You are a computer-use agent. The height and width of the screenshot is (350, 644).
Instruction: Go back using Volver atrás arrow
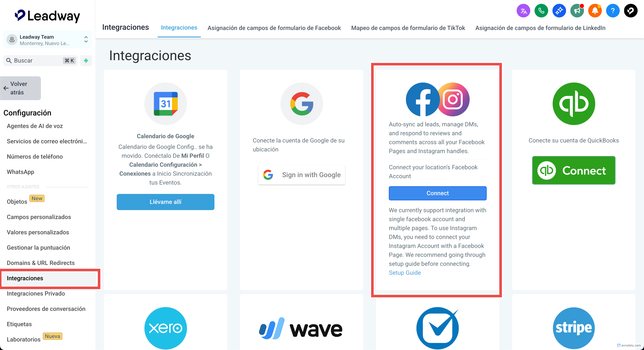20,88
